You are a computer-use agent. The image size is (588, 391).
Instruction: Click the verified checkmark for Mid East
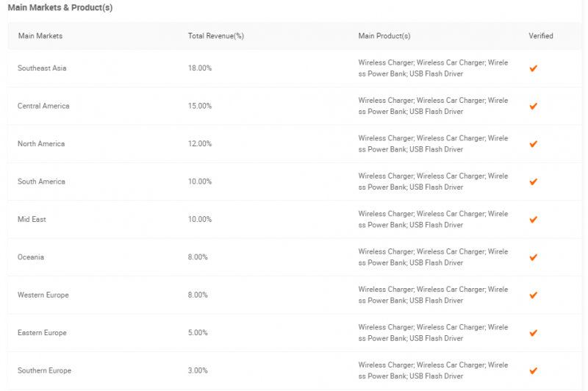coord(534,220)
